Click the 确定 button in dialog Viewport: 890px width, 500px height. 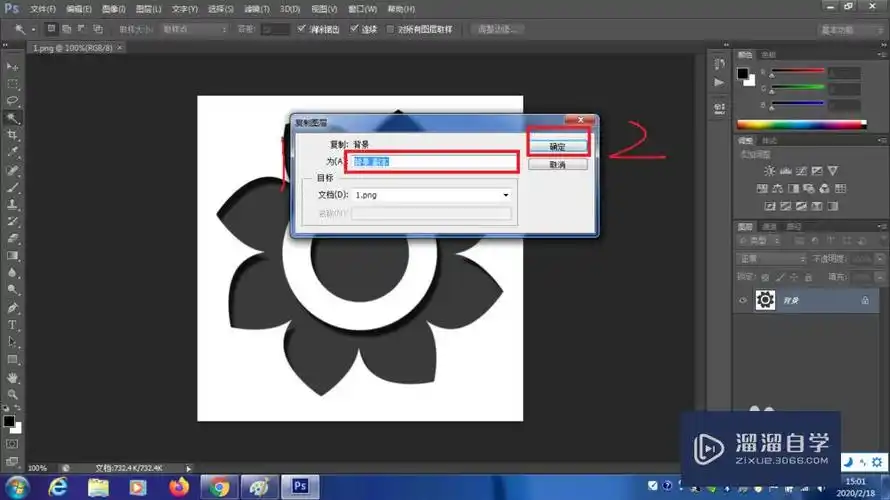(559, 146)
